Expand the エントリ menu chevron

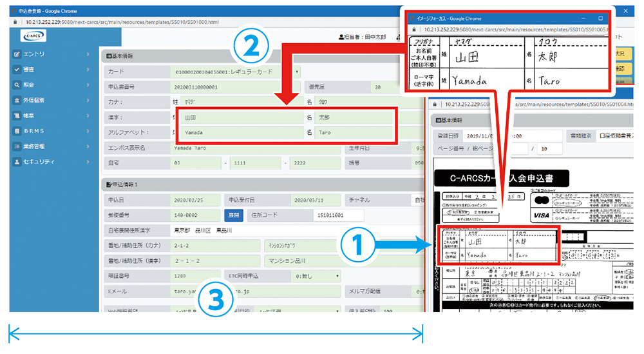pyautogui.click(x=88, y=54)
